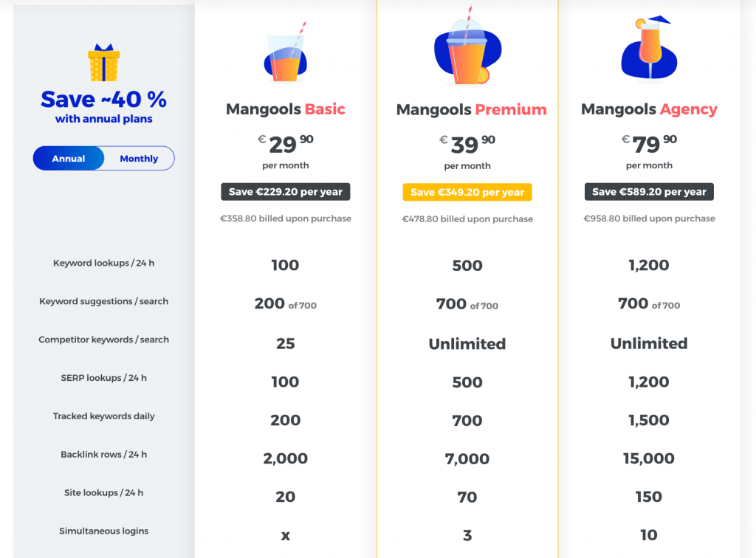Click the Mangools Basic plan title

coord(286,109)
